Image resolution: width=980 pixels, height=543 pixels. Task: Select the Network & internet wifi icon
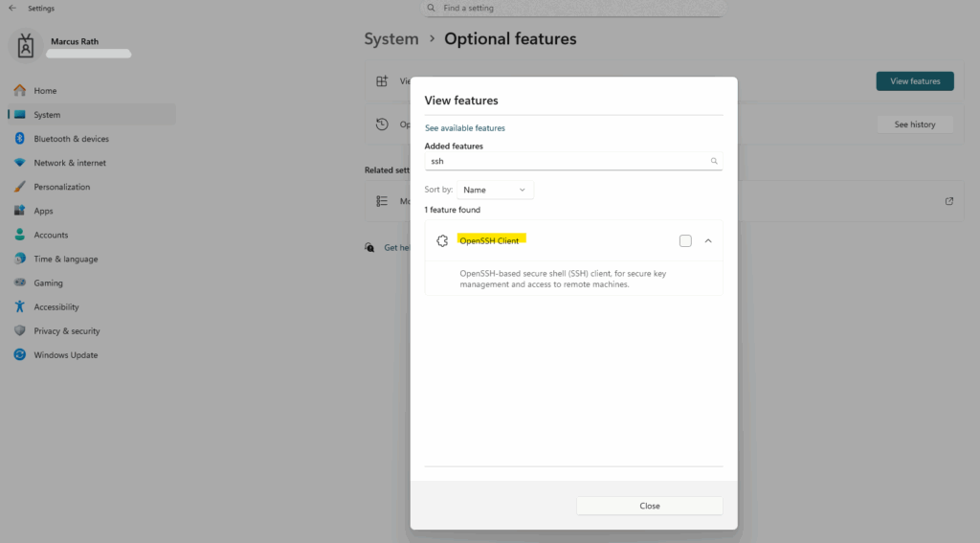click(x=20, y=163)
